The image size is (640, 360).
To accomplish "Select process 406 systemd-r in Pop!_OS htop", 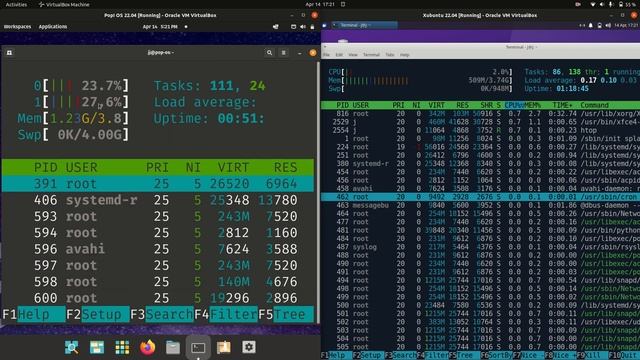I will click(158, 200).
